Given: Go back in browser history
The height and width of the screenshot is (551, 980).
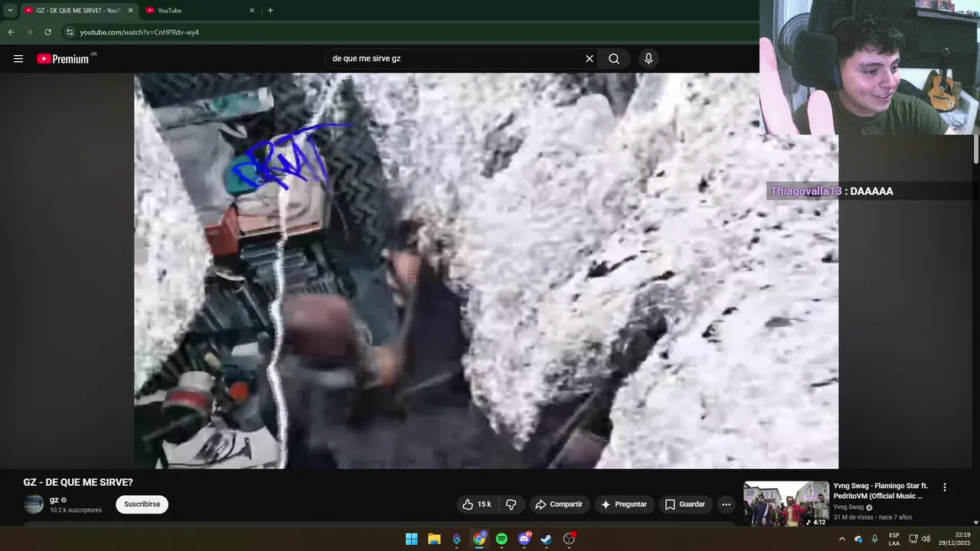Looking at the screenshot, I should [x=11, y=32].
